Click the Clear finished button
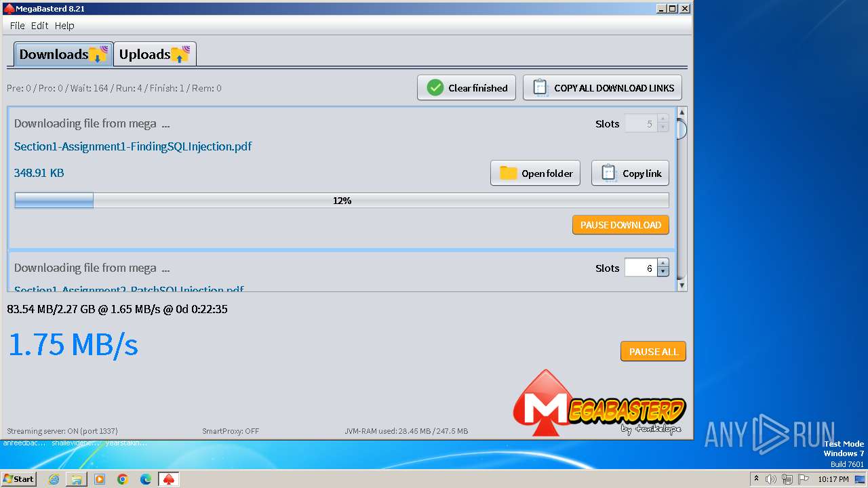The height and width of the screenshot is (488, 868). [x=467, y=88]
